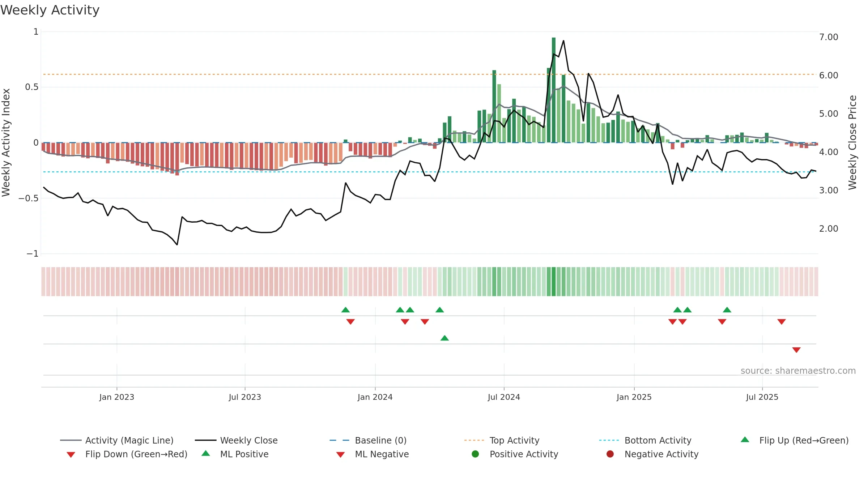Click the 7.00 price axis tick
The height and width of the screenshot is (488, 868).
[x=829, y=37]
